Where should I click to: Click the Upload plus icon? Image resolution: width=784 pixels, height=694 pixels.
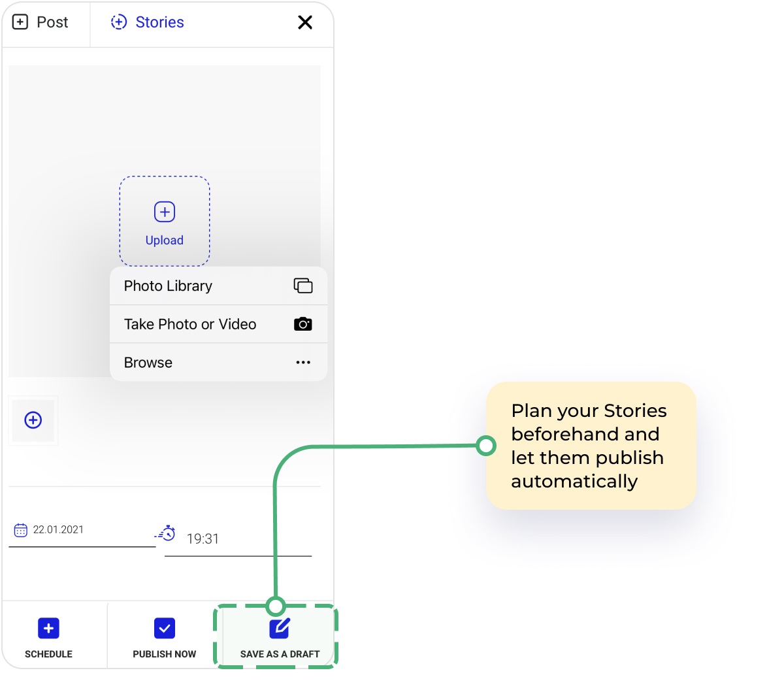click(165, 212)
